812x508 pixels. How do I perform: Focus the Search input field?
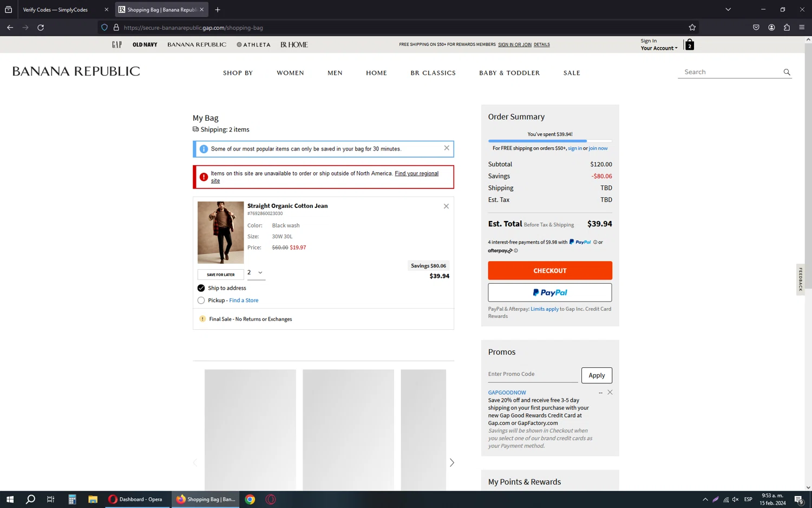[x=730, y=72]
